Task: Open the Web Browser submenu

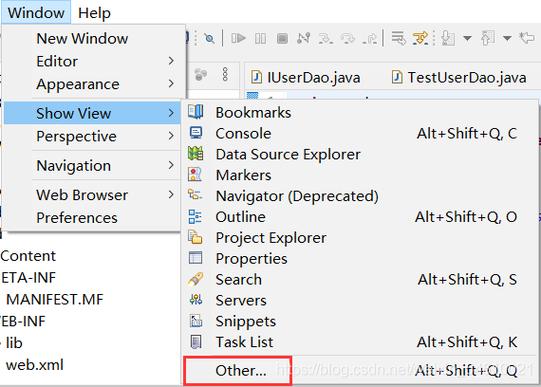Action: [x=92, y=195]
